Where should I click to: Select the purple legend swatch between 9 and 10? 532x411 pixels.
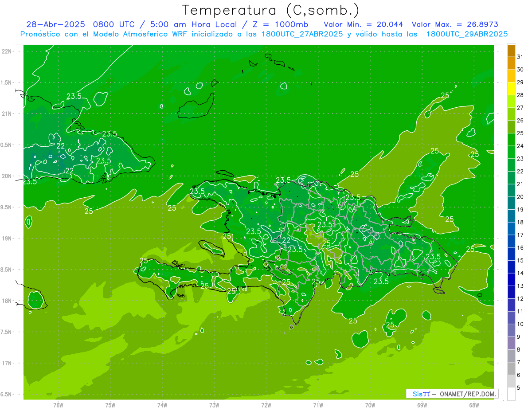(511, 331)
